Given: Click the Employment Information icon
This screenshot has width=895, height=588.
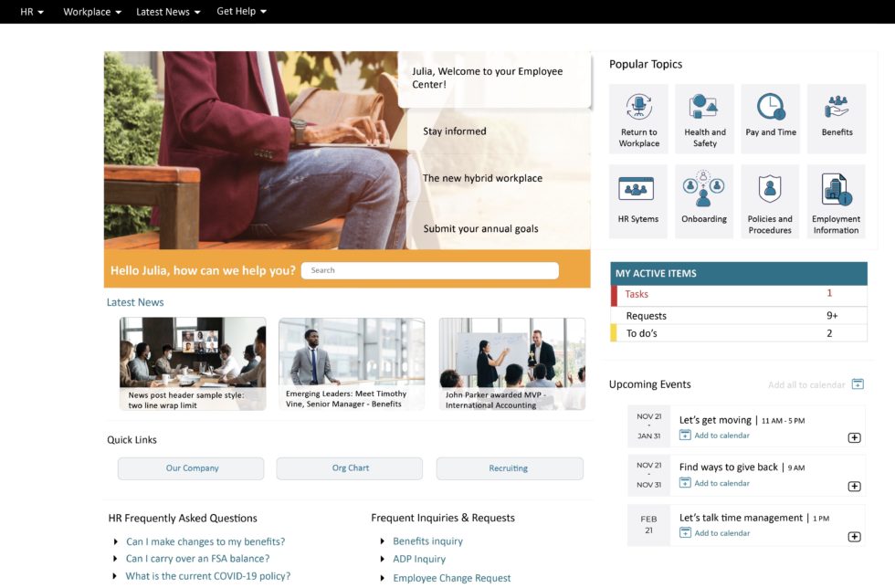Looking at the screenshot, I should pyautogui.click(x=835, y=199).
